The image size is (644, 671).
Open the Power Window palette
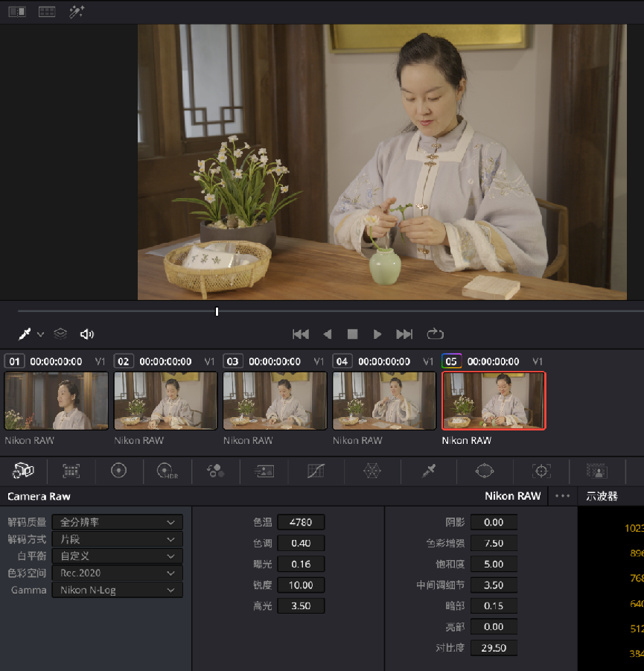485,471
